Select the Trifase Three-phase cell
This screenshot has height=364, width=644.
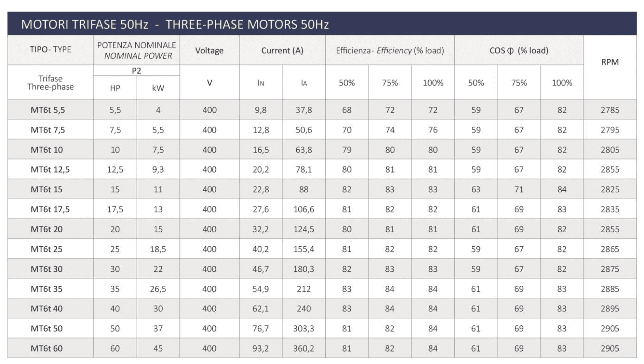[50, 83]
